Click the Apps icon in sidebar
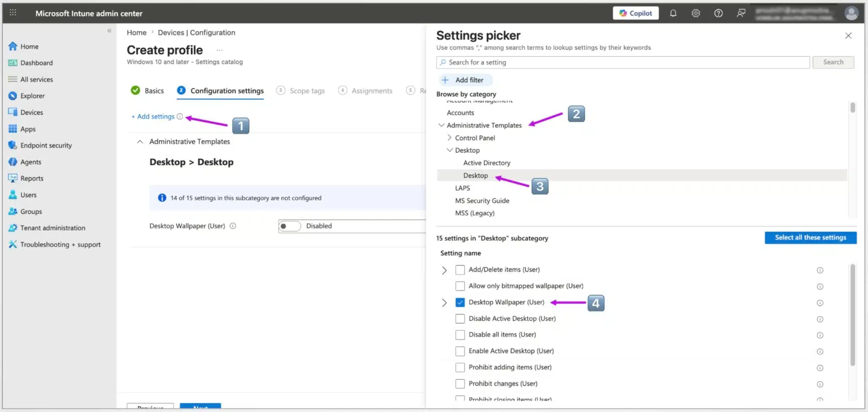 pyautogui.click(x=13, y=129)
